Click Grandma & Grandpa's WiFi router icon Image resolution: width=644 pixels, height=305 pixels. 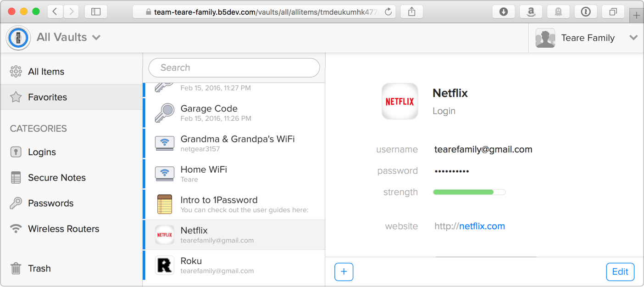164,143
